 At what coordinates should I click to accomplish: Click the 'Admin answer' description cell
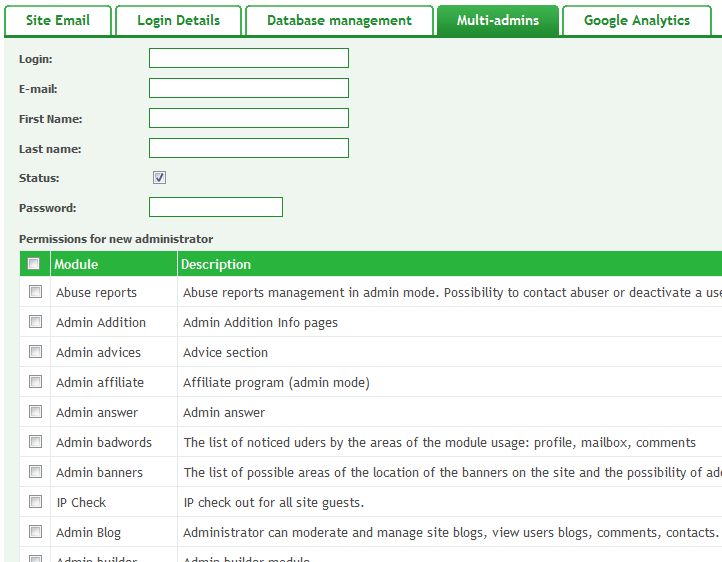224,413
